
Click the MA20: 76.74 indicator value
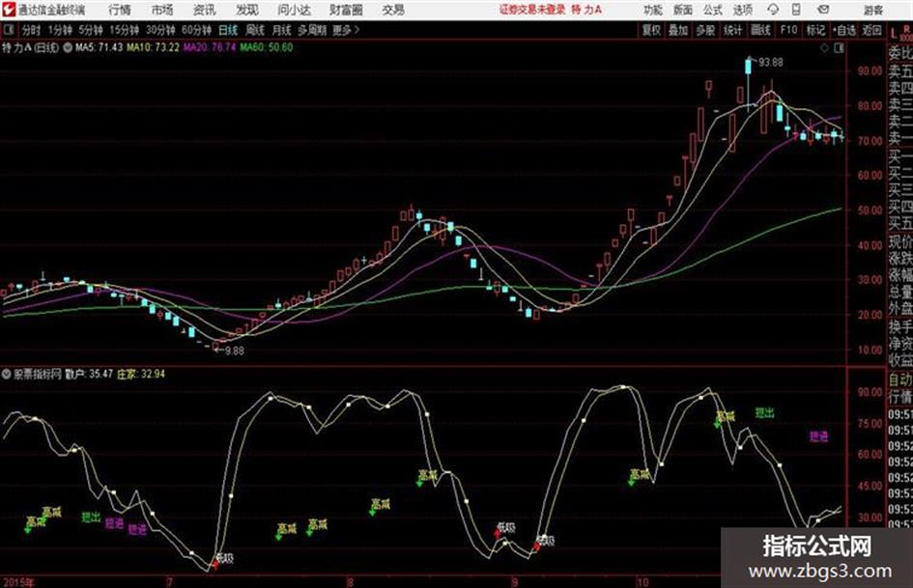(210, 47)
